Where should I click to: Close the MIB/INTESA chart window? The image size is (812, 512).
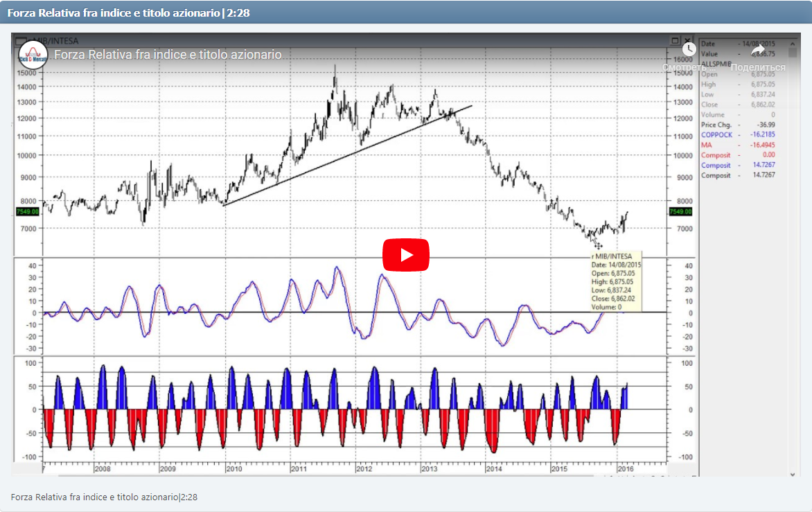[x=687, y=41]
